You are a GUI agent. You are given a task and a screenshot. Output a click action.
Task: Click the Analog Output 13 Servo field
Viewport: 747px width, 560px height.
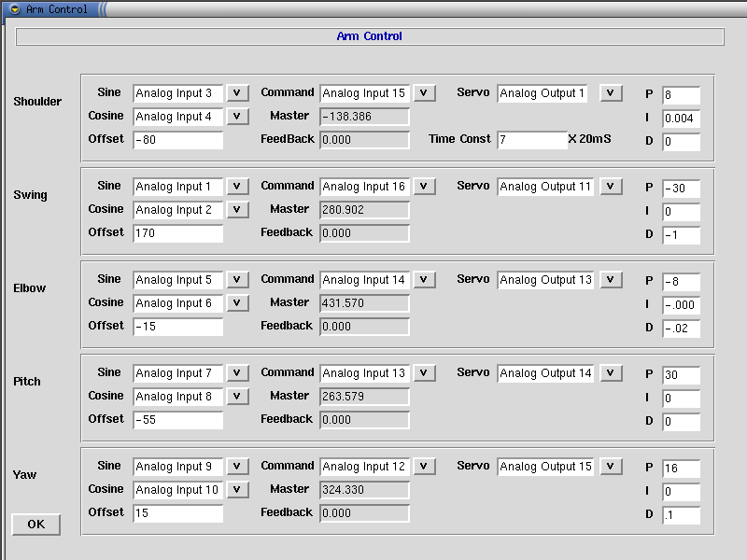[545, 280]
